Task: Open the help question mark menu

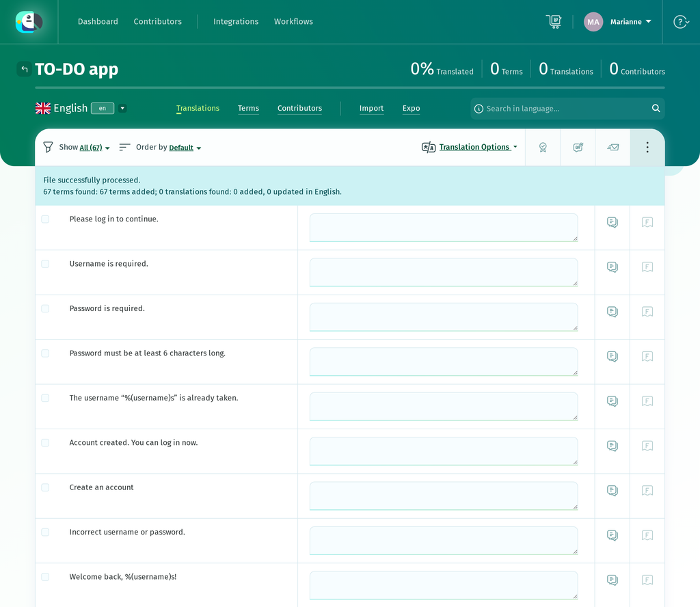Action: point(681,21)
